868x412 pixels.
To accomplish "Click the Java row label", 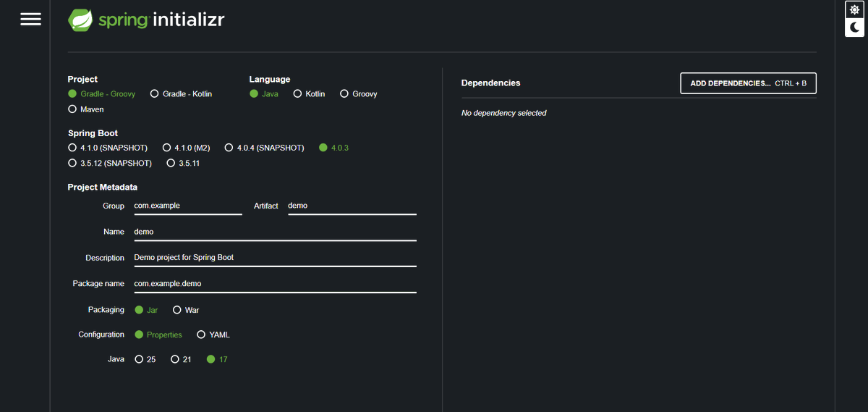I will pos(116,359).
